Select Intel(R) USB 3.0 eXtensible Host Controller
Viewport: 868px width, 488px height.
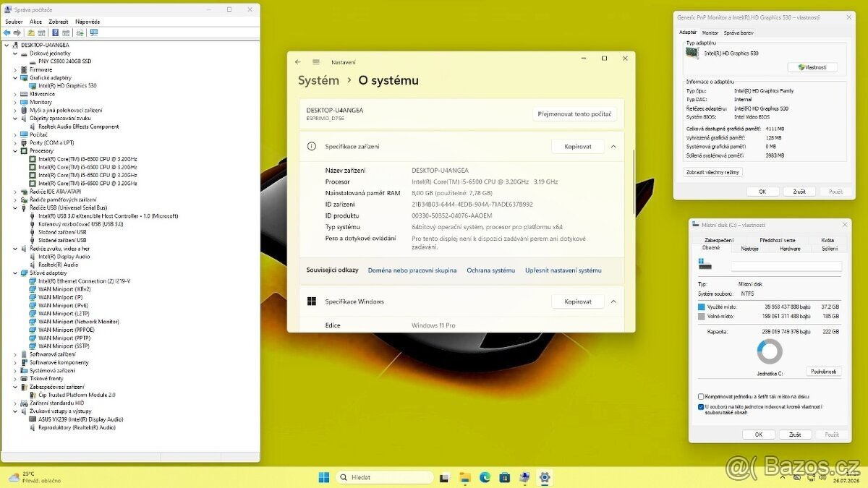click(108, 215)
